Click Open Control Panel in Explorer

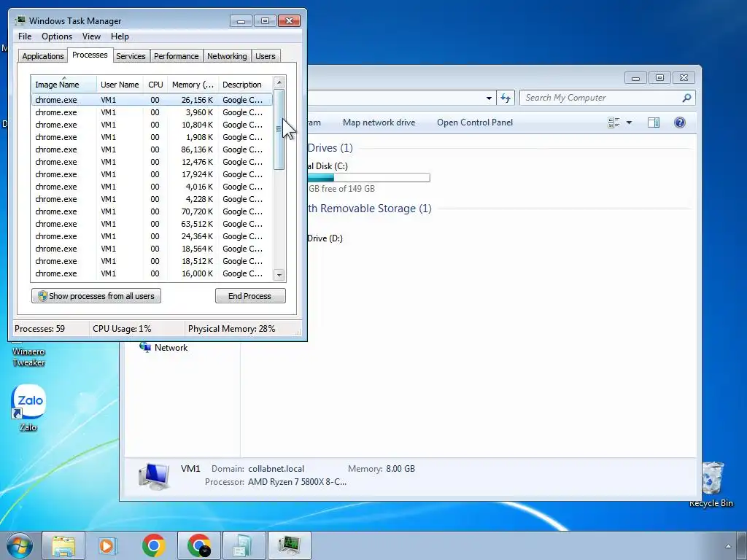click(475, 122)
